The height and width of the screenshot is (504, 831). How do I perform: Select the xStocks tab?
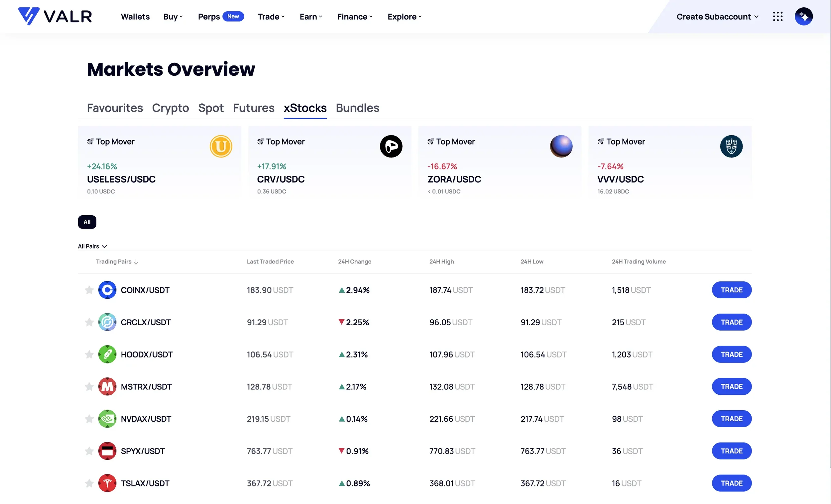point(305,108)
